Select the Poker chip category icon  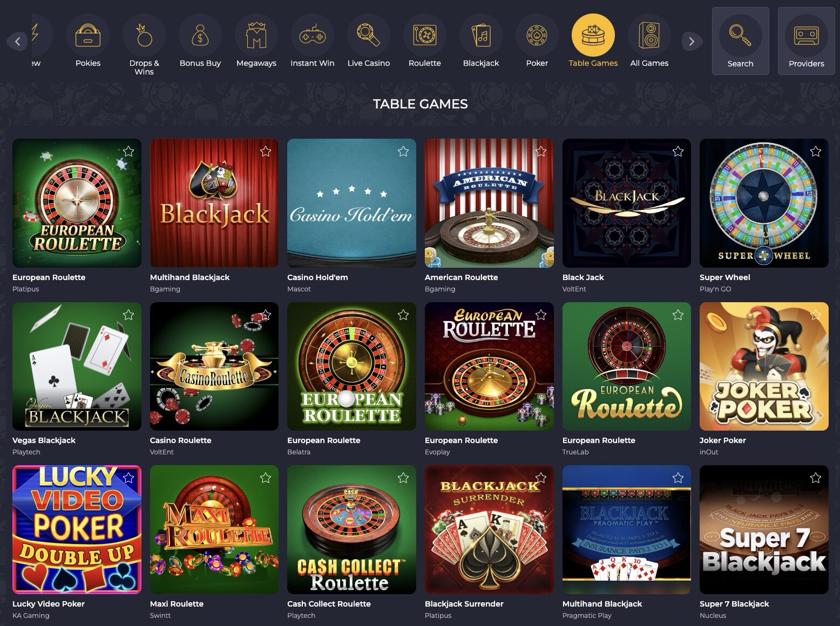point(537,36)
